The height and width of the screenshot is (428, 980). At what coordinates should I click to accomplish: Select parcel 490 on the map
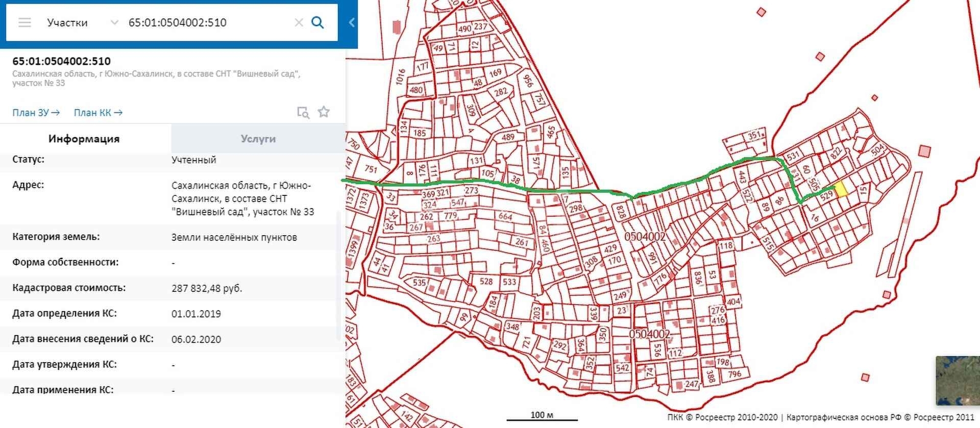pos(464,29)
